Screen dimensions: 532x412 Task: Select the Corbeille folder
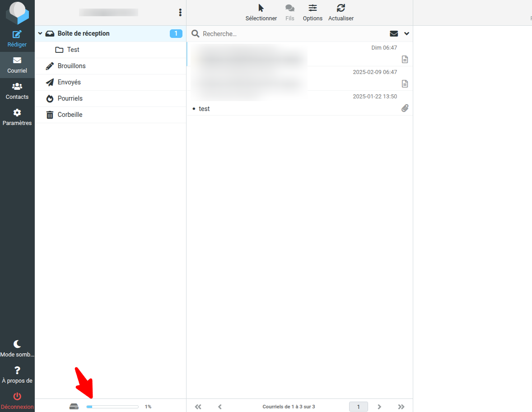70,115
